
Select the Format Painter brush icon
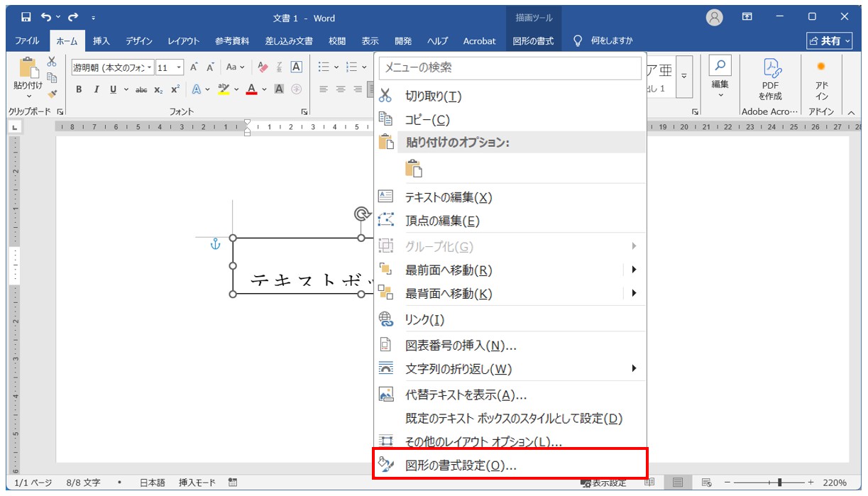pyautogui.click(x=52, y=93)
